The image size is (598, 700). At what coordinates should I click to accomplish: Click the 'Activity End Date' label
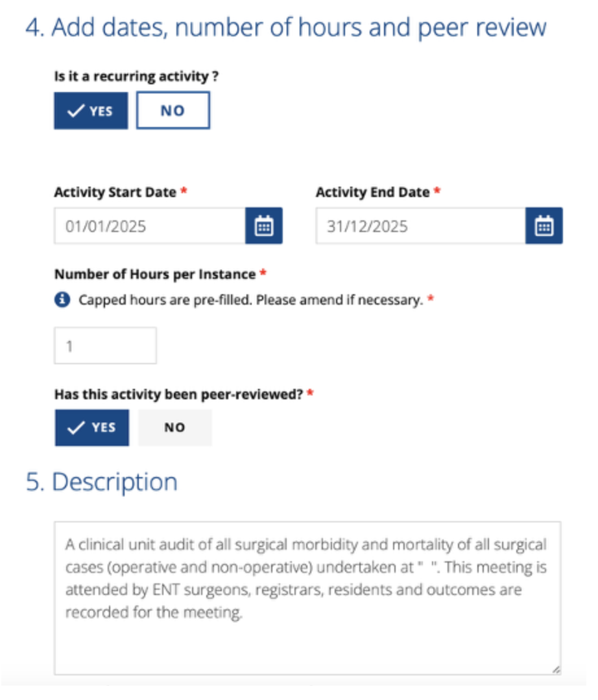(x=372, y=192)
